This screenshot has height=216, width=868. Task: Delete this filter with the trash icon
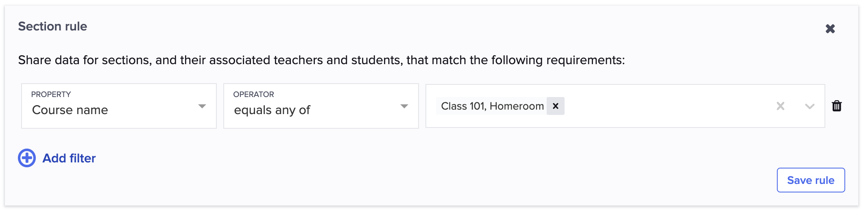tap(837, 106)
